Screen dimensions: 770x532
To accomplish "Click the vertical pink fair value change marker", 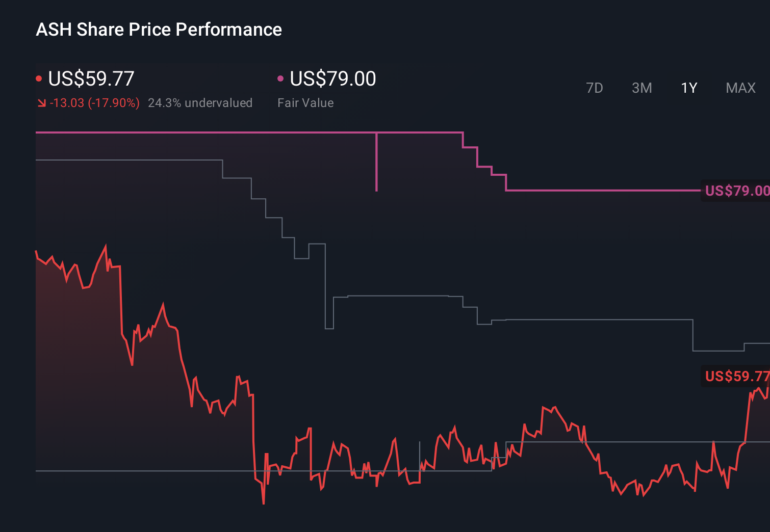I will pos(377,162).
